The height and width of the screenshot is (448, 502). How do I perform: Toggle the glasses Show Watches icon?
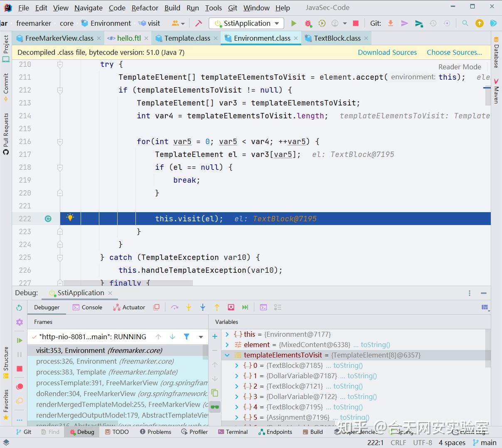click(x=215, y=406)
